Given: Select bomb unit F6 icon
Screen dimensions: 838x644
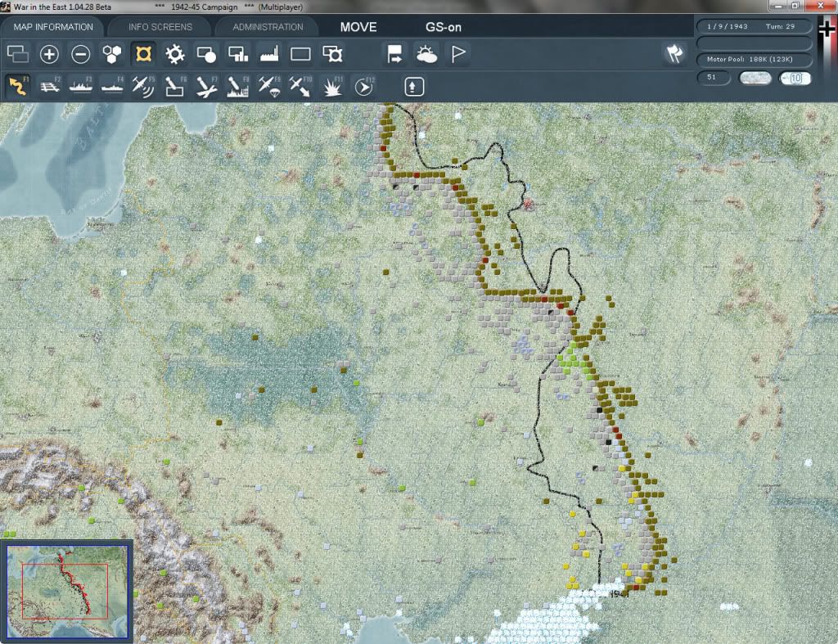Looking at the screenshot, I should 175,86.
